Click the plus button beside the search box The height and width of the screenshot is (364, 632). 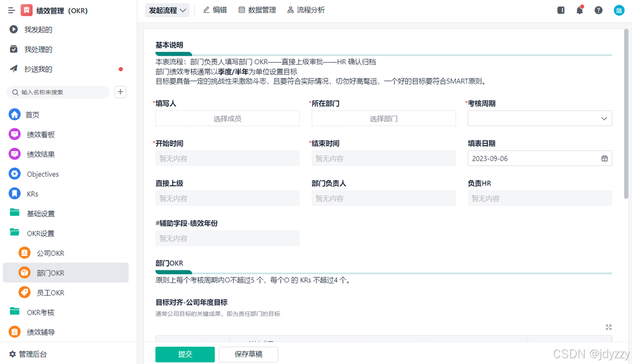121,92
